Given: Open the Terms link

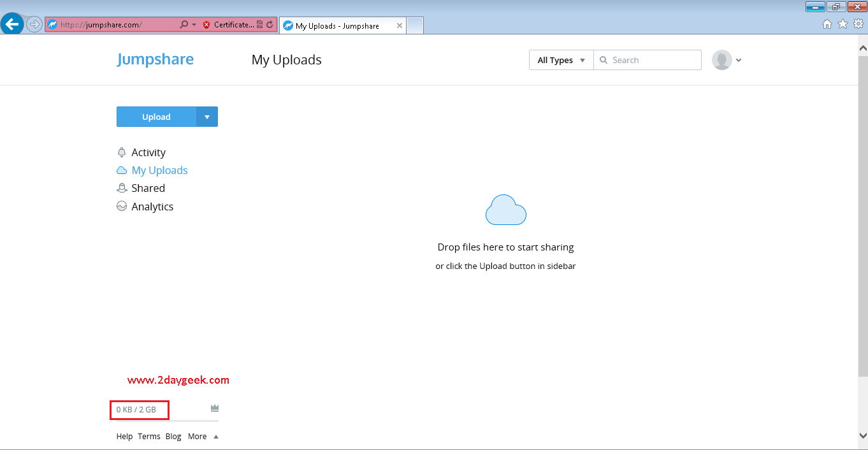Looking at the screenshot, I should 149,436.
